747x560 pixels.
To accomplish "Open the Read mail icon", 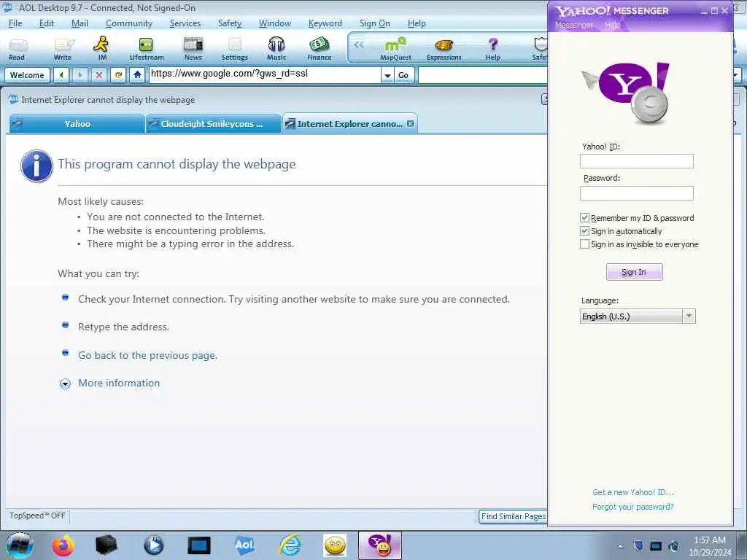I will (18, 49).
